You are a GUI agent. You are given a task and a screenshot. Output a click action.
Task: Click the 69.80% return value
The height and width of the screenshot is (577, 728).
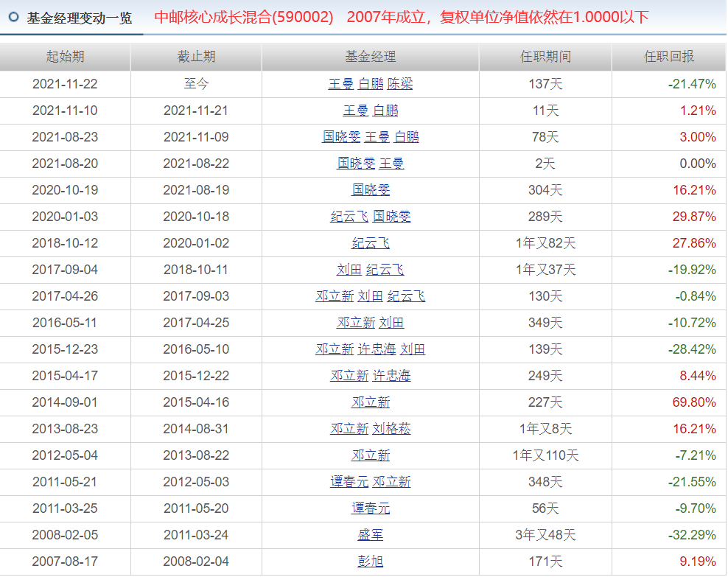[x=694, y=402]
